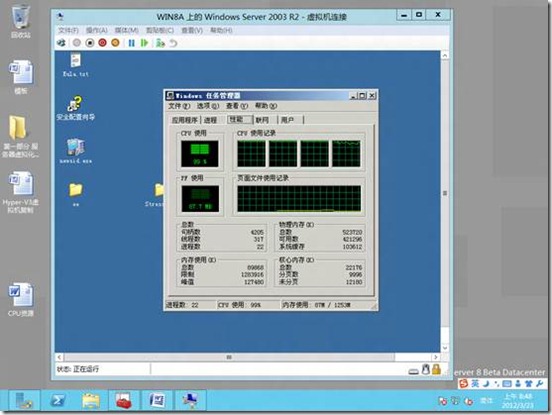552x415 pixels.
Task: Select newsid.exe on the guest desktop
Action: pos(76,151)
